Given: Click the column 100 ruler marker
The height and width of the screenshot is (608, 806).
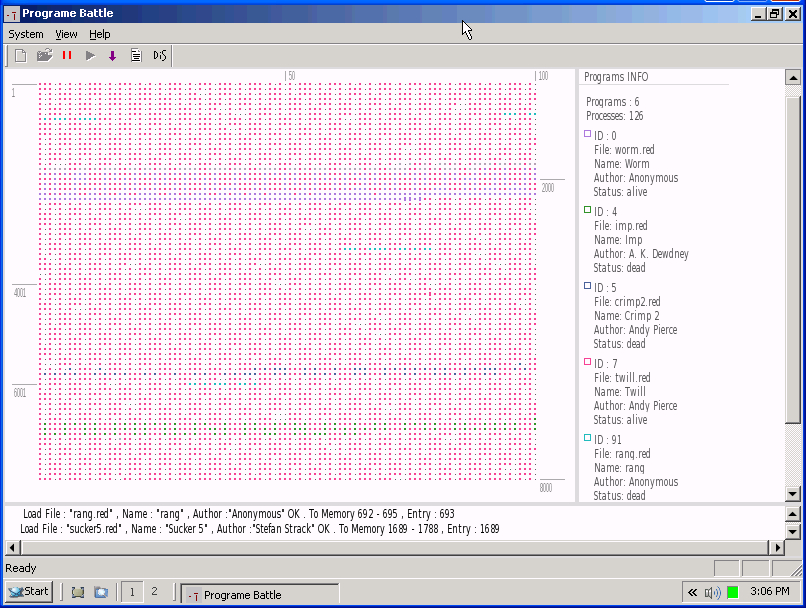Looking at the screenshot, I should tap(543, 76).
